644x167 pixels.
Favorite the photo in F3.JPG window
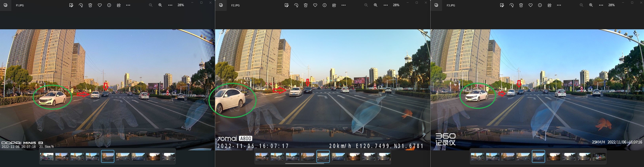point(530,5)
